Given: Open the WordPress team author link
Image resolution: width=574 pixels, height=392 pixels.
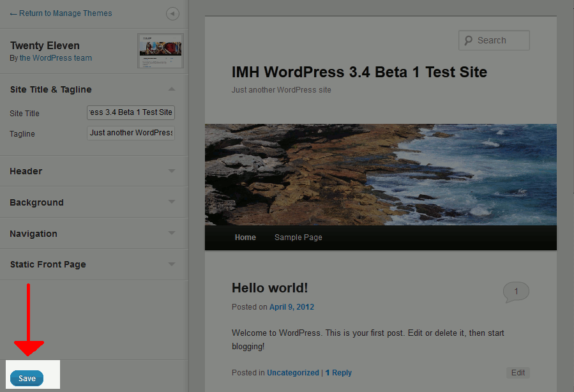Looking at the screenshot, I should [56, 58].
